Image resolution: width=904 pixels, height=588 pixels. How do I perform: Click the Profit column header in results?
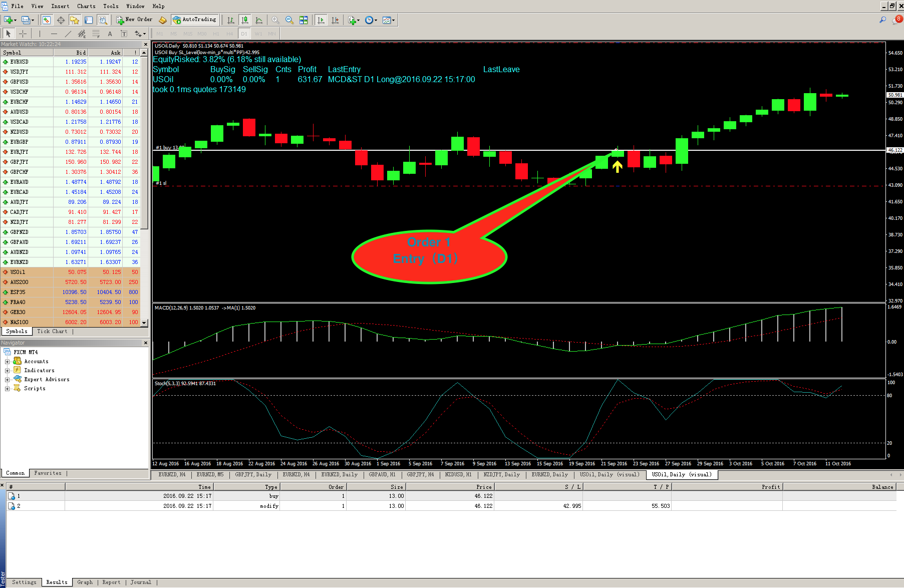click(726, 487)
